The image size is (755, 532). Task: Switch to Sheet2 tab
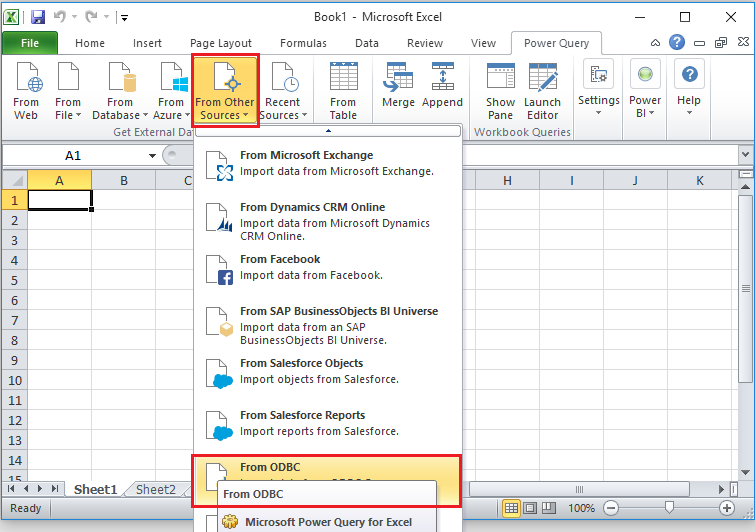(156, 490)
